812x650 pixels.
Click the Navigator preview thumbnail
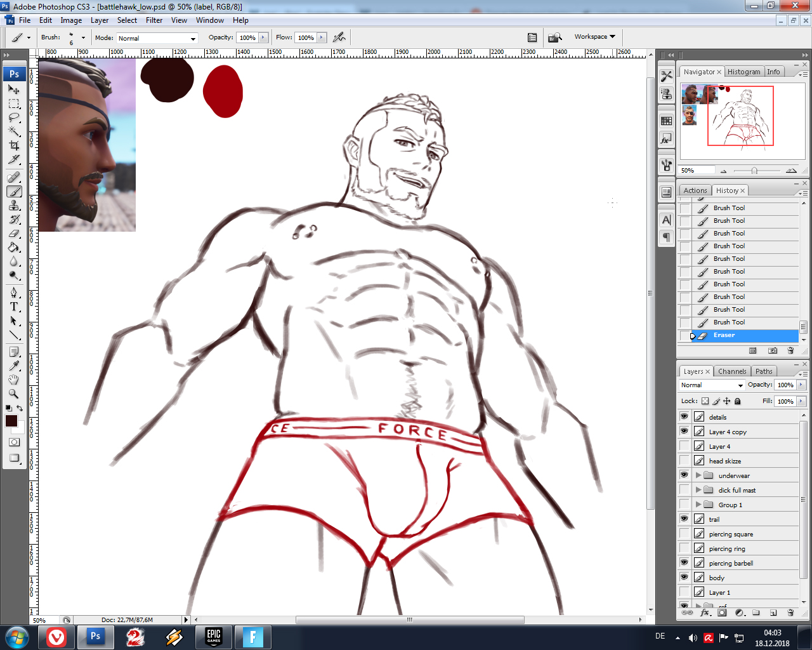click(742, 121)
